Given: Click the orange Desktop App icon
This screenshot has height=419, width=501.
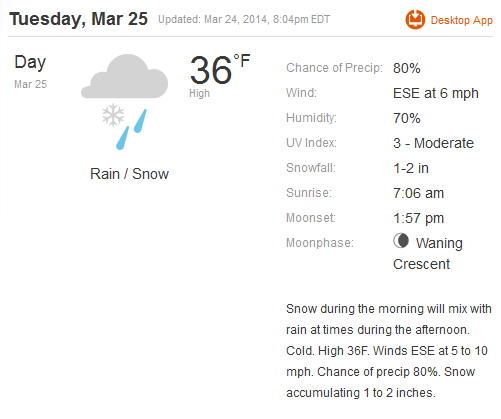Looking at the screenshot, I should [x=415, y=20].
